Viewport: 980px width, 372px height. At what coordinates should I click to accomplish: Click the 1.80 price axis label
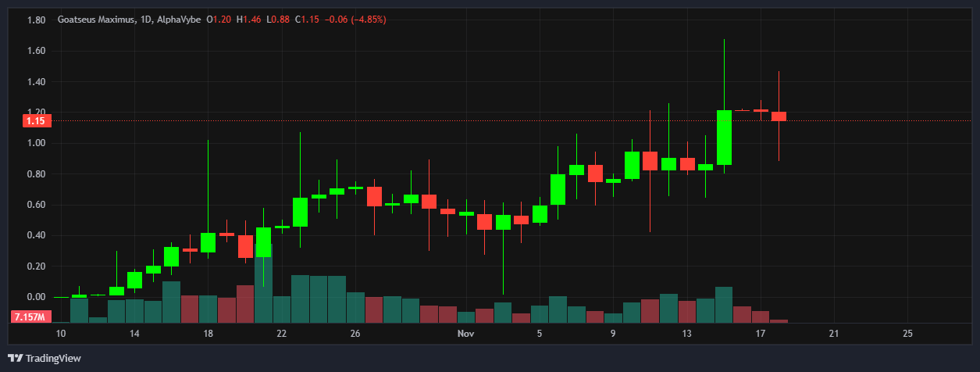36,20
